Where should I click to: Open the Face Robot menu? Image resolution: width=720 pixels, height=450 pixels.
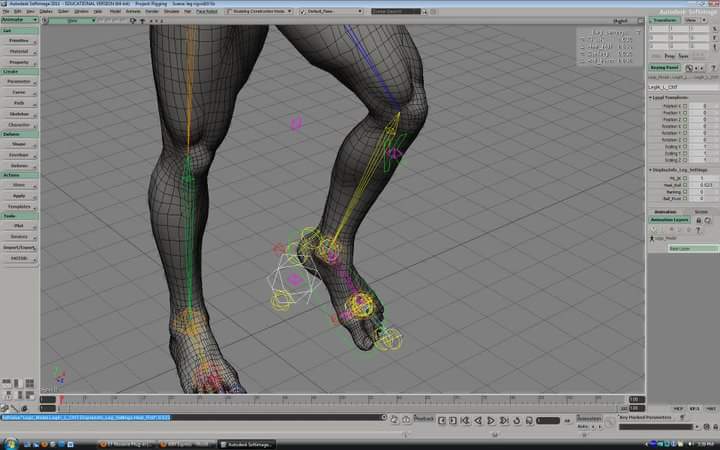tap(207, 11)
